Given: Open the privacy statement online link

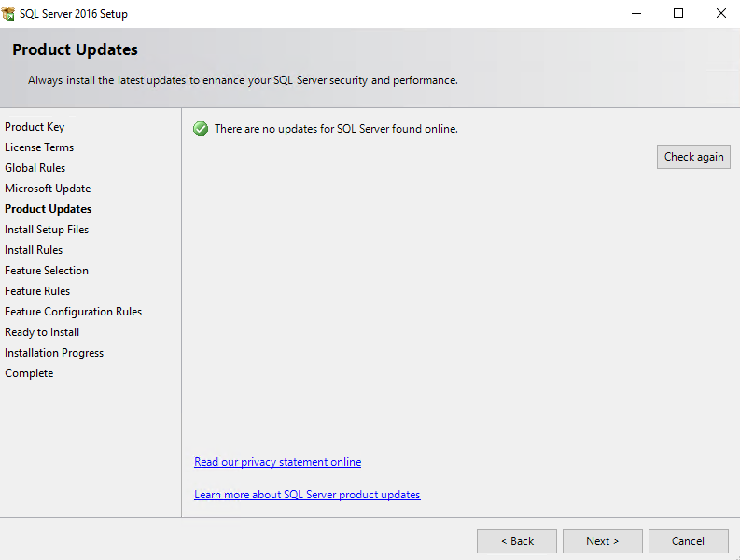Looking at the screenshot, I should pos(277,462).
